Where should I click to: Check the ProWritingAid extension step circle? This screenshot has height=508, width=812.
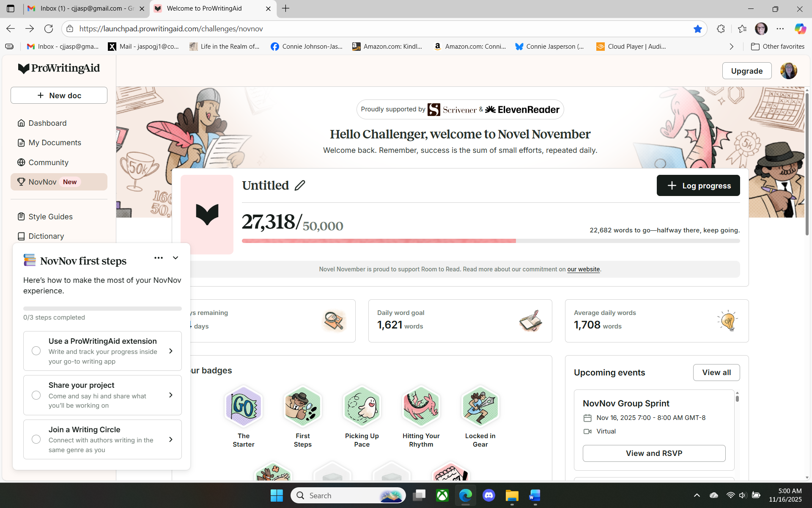pos(36,351)
